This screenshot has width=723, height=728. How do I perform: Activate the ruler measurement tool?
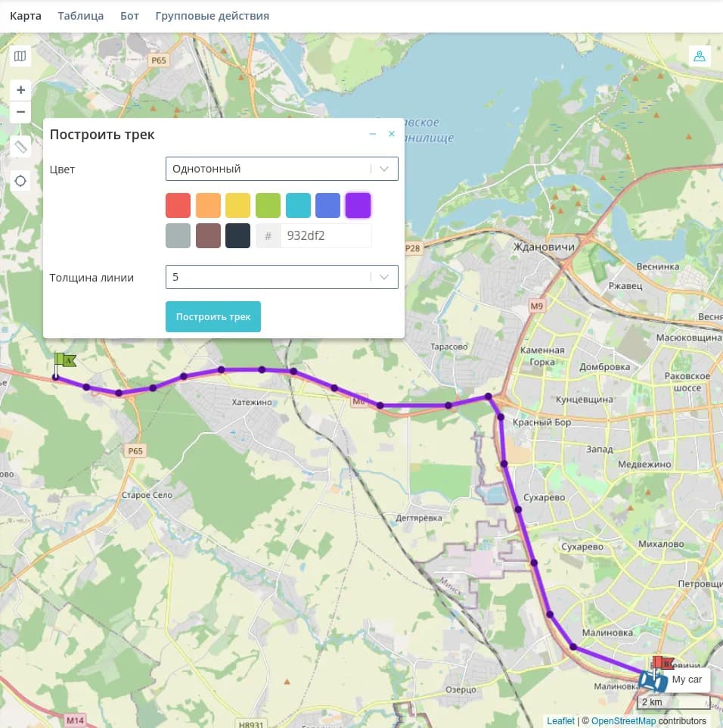20,147
